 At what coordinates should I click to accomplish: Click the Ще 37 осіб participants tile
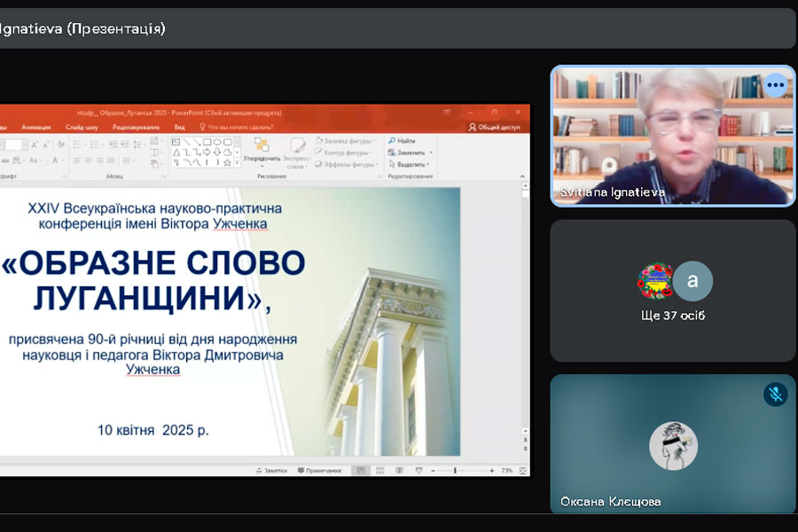[673, 291]
